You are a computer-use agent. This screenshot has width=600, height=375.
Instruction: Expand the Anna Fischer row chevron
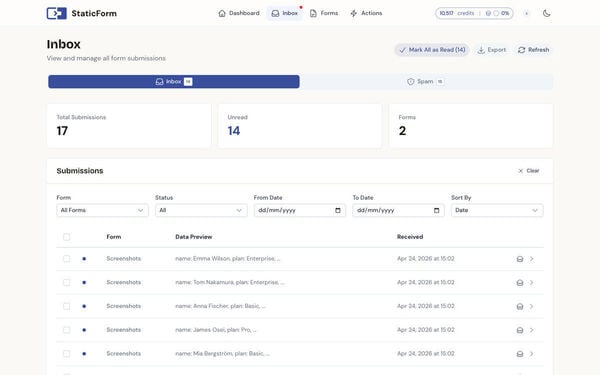point(532,307)
